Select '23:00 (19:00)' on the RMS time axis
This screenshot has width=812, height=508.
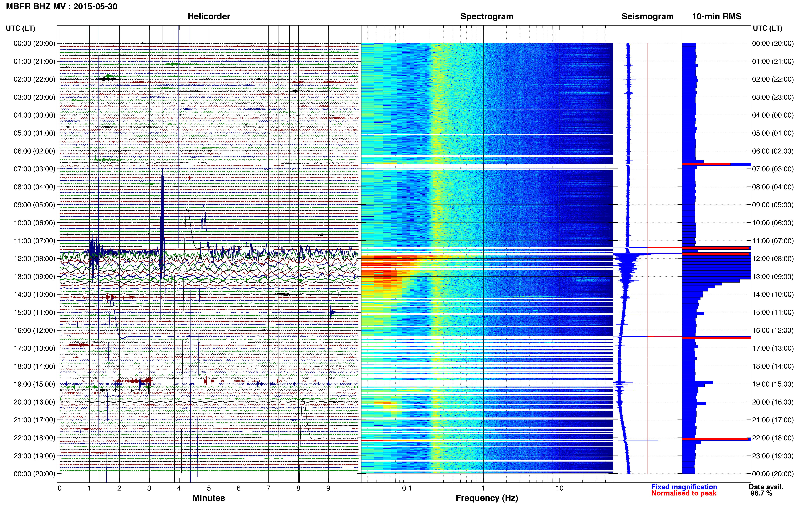(773, 456)
